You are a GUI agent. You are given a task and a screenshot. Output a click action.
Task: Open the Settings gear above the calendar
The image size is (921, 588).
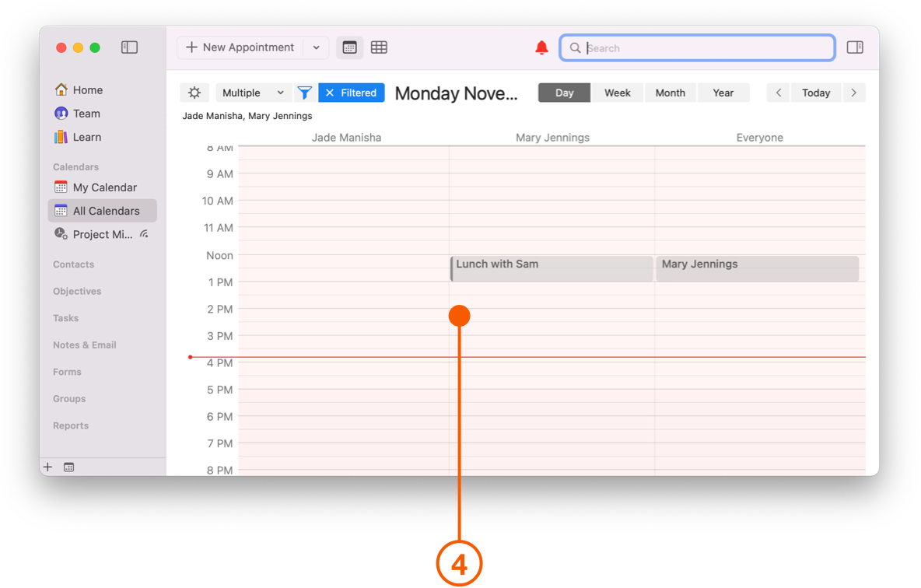[x=194, y=92]
